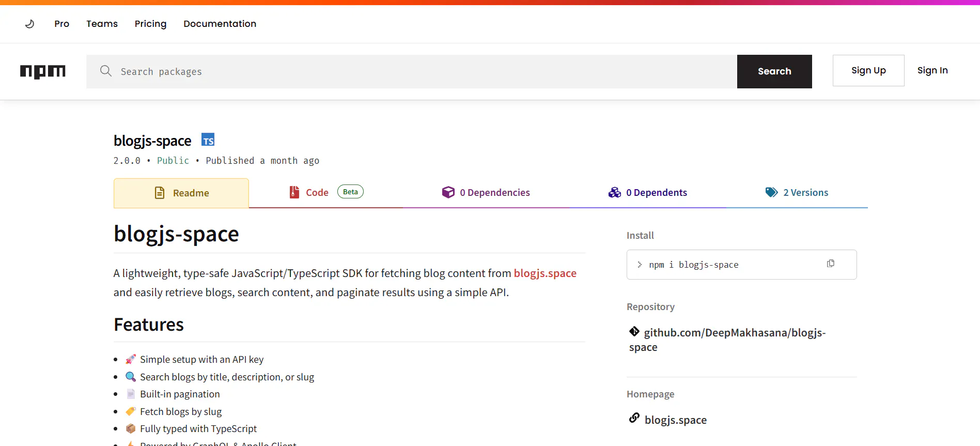Click the Features heading
980x446 pixels.
click(x=149, y=325)
